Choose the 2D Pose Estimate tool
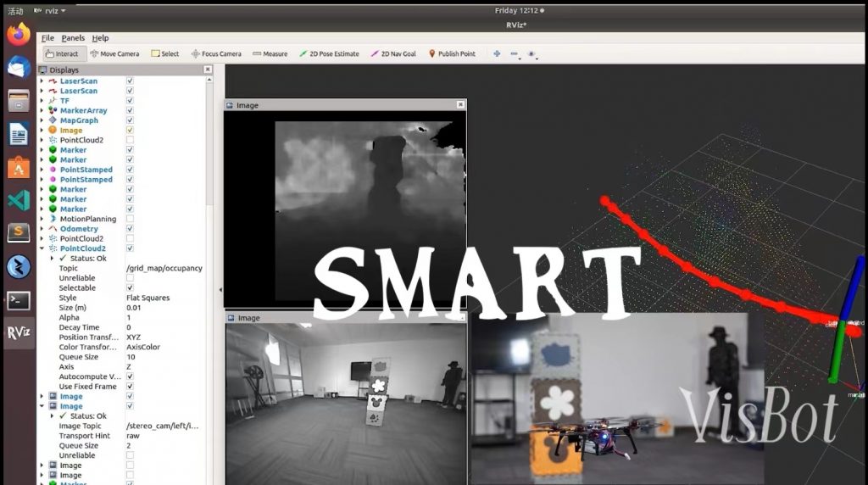 (329, 53)
